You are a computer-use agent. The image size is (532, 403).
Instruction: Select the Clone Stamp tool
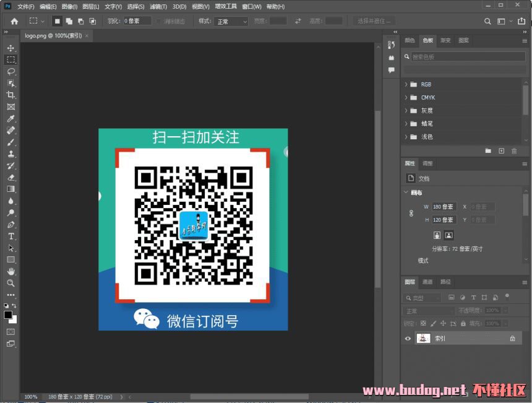11,154
